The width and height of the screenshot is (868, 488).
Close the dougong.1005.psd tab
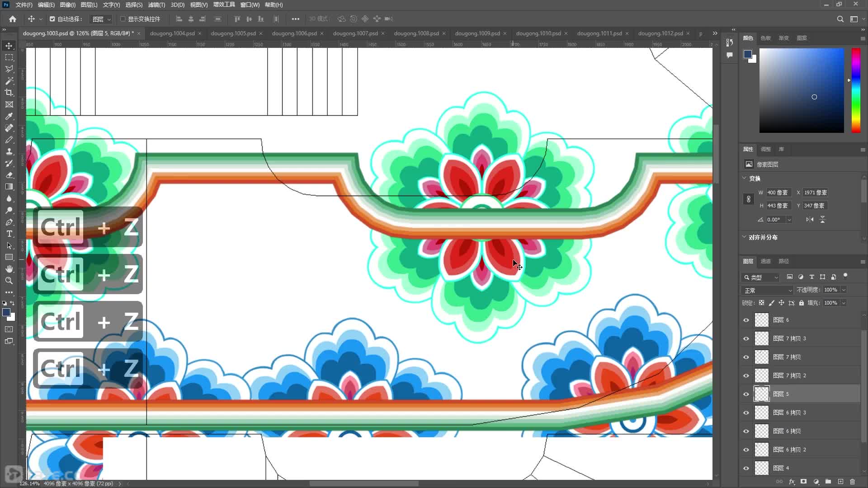[261, 33]
